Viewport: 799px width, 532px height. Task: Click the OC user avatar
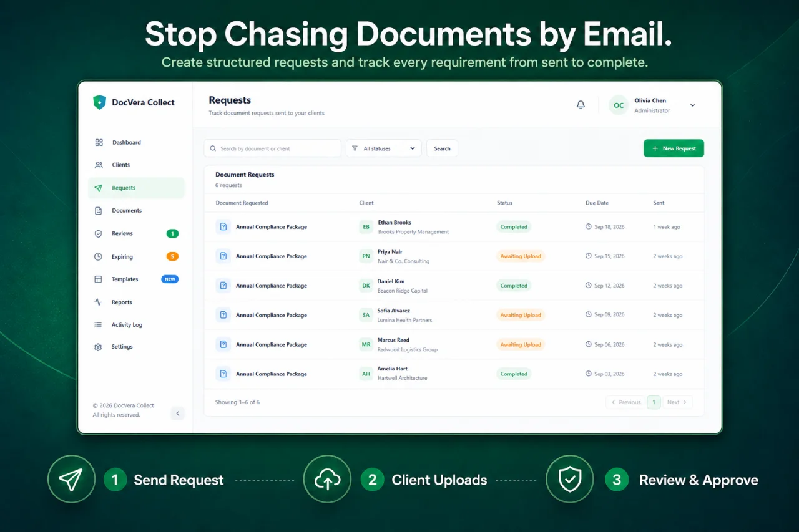[619, 105]
